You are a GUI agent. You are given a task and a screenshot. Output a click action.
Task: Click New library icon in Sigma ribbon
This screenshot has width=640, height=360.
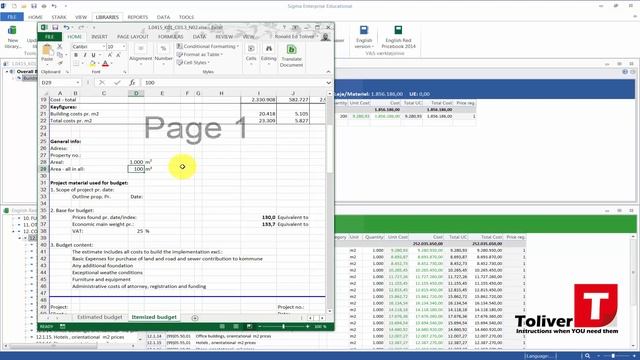click(13, 37)
